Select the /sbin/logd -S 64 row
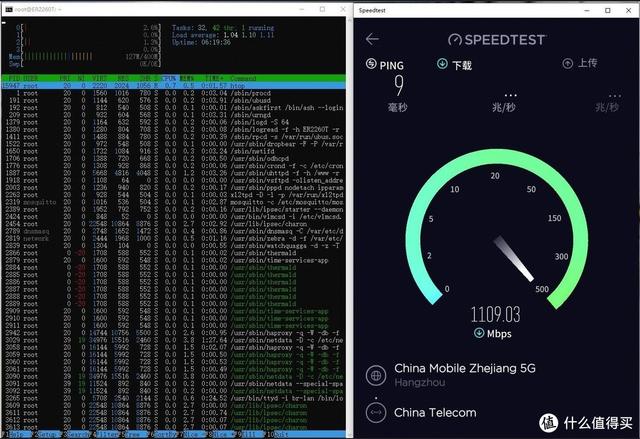This screenshot has height=439, width=640. point(173,122)
